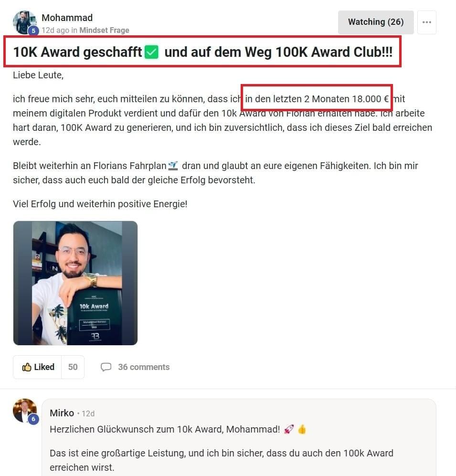Open Mohammad's profile avatar
Screen dimensions: 456x476
click(24, 22)
